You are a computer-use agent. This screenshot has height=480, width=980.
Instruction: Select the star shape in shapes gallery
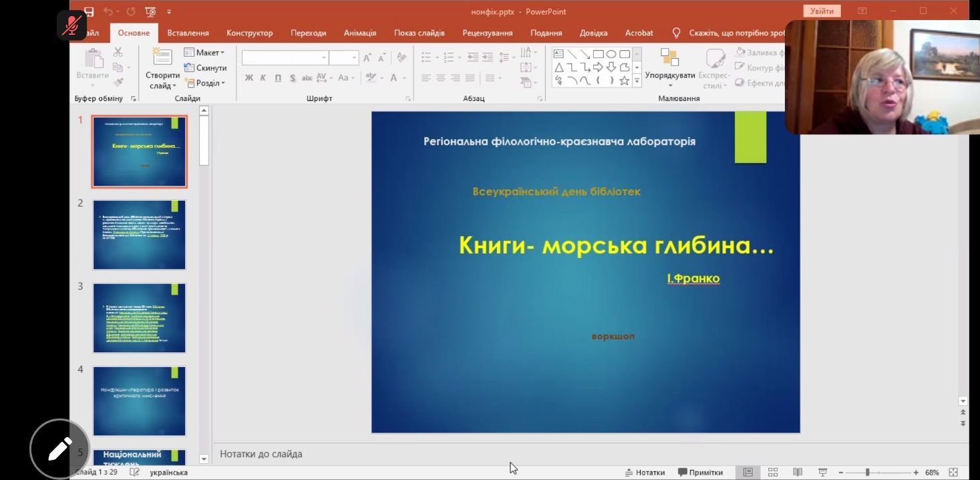(x=624, y=81)
